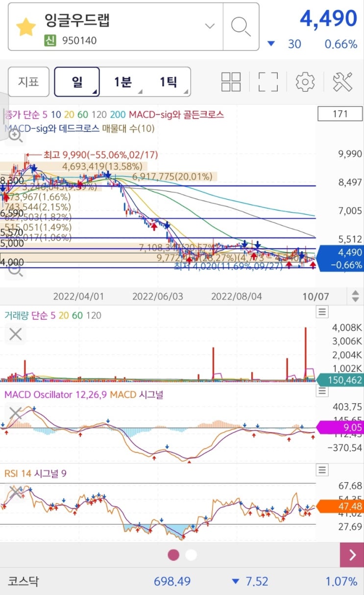Screen dimensions: 364x595
Task: Click the 9.05 MACD value tag
Action: click(340, 427)
